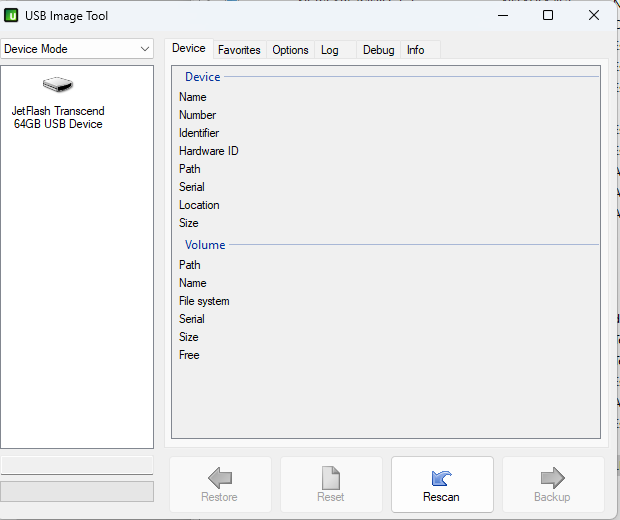Viewport: 620px width, 520px height.
Task: Click empty space in the device list
Action: (x=77, y=300)
